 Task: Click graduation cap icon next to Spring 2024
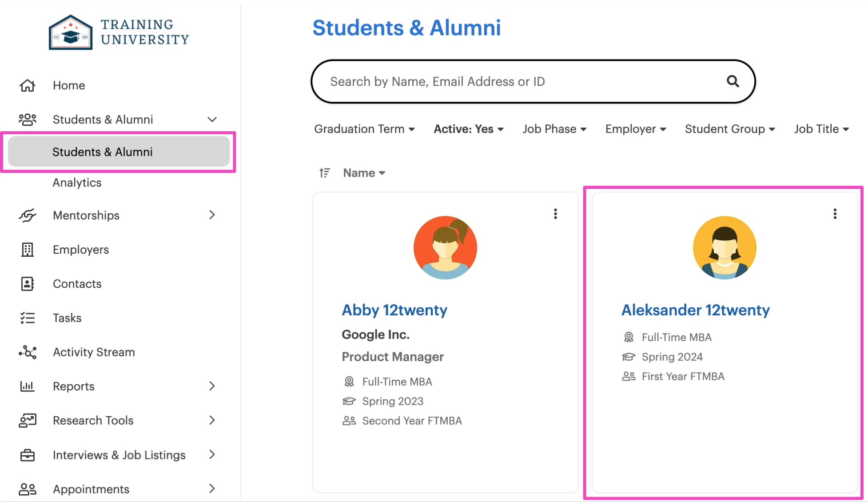(x=629, y=357)
